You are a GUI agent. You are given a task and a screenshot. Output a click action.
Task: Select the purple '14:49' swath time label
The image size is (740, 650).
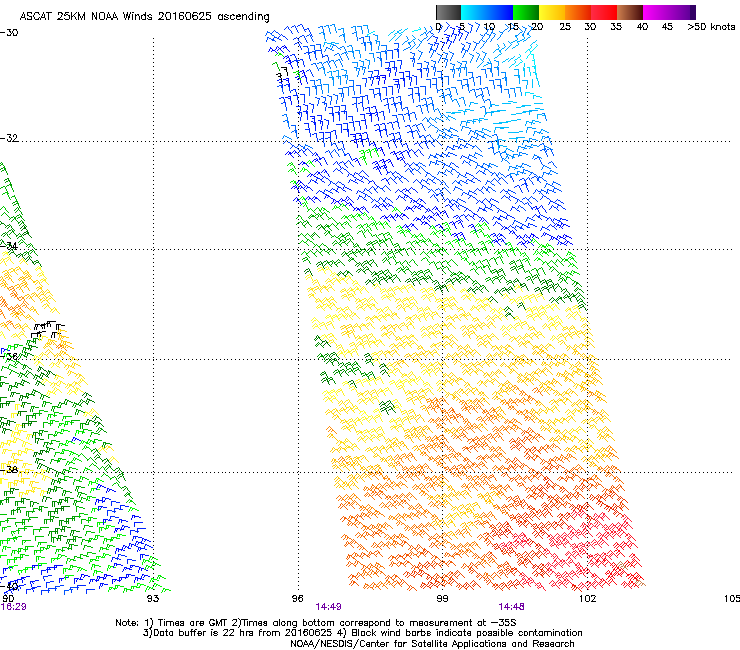(328, 607)
